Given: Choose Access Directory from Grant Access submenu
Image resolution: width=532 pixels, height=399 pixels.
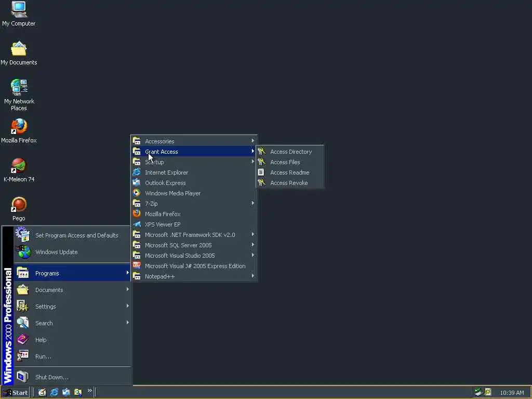Looking at the screenshot, I should pos(290,151).
